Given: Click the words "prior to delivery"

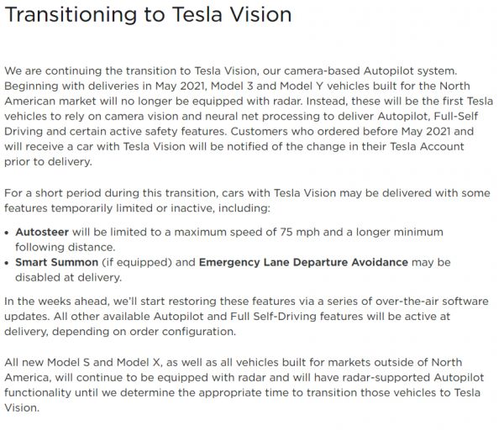Looking at the screenshot, I should [x=45, y=160].
